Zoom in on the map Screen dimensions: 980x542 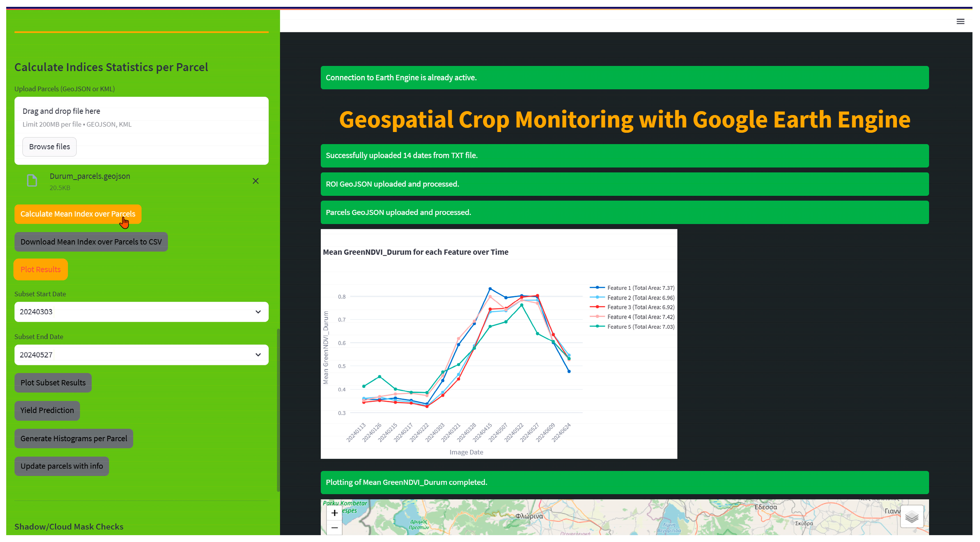(334, 513)
